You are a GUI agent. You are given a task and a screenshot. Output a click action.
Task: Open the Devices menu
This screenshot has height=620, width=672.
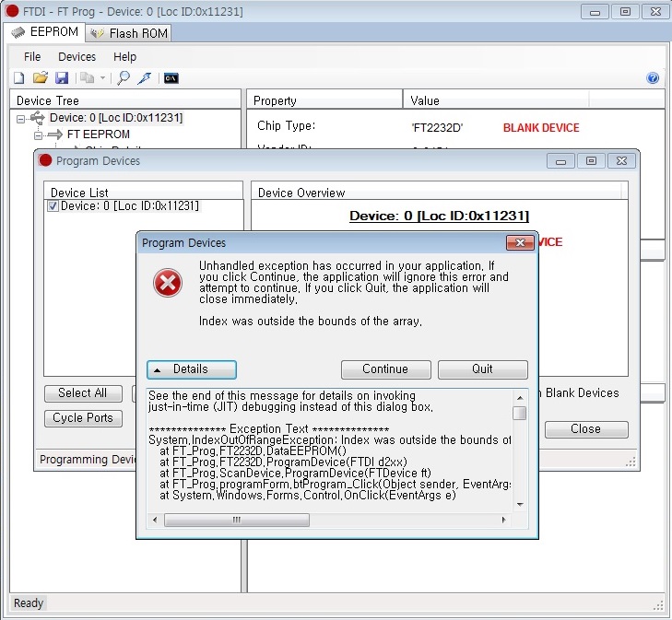pyautogui.click(x=77, y=56)
